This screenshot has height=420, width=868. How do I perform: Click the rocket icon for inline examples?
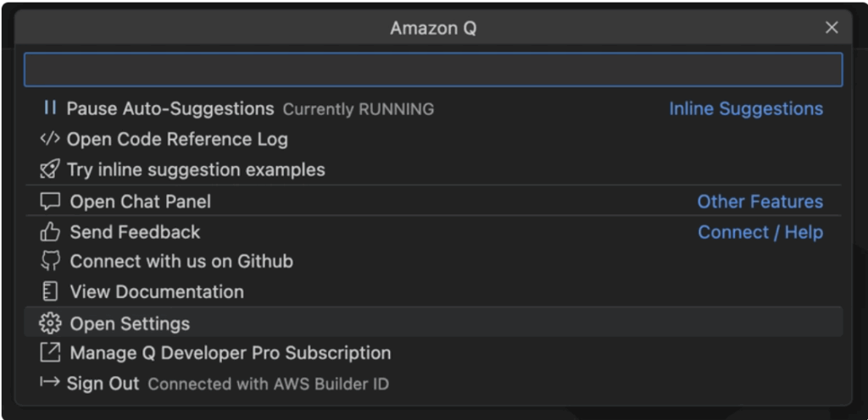point(50,169)
